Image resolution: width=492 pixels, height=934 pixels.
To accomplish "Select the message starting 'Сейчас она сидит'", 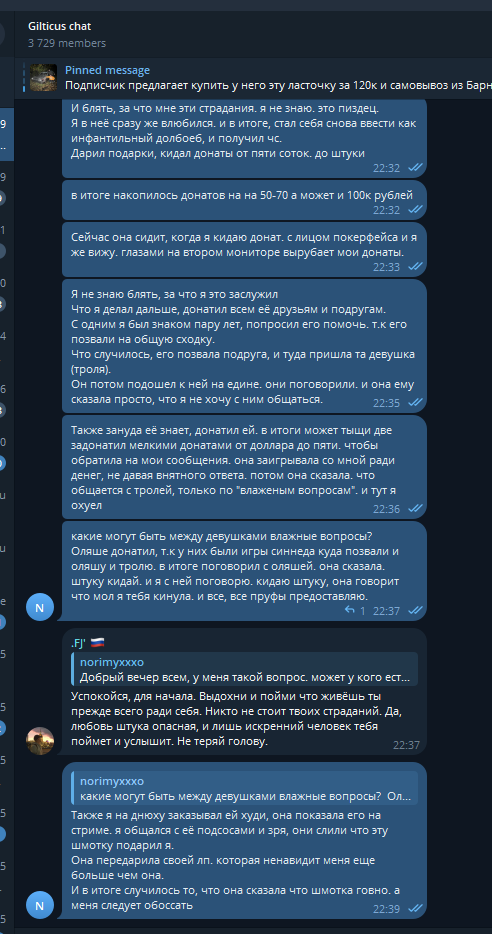I will point(244,250).
